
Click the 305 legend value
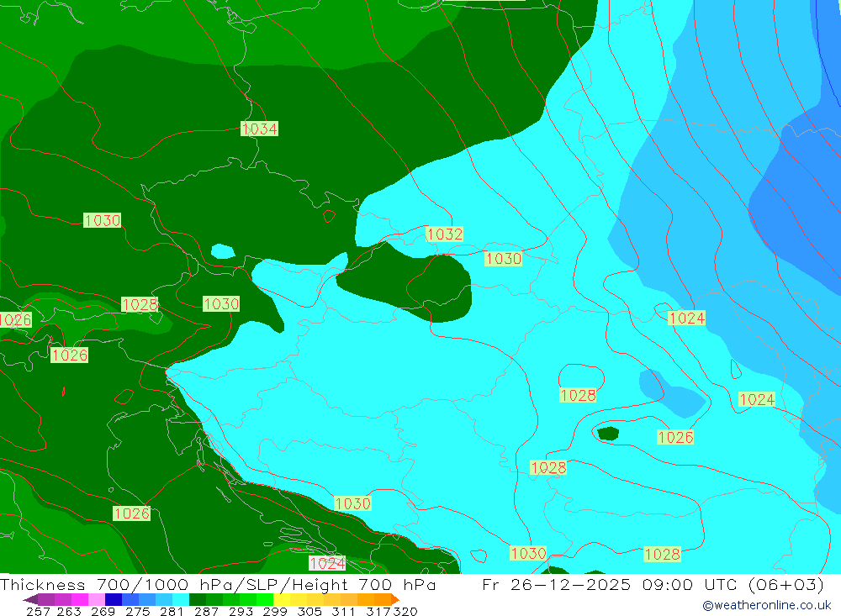pos(309,611)
